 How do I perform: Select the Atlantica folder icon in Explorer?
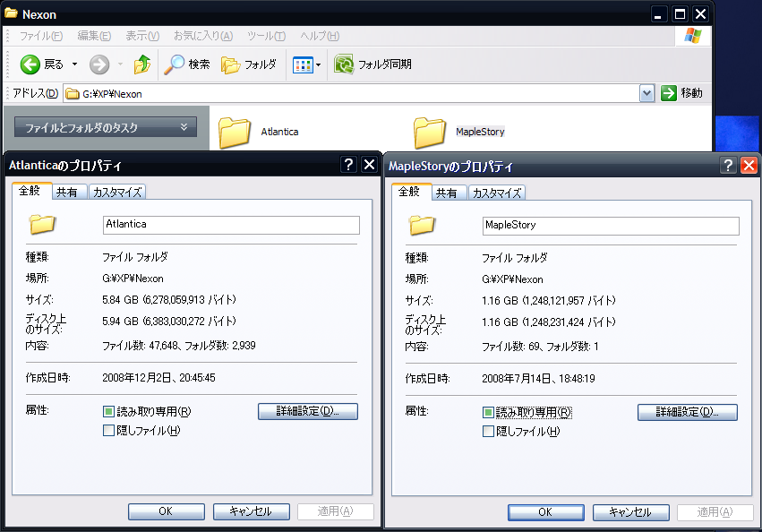click(x=235, y=133)
